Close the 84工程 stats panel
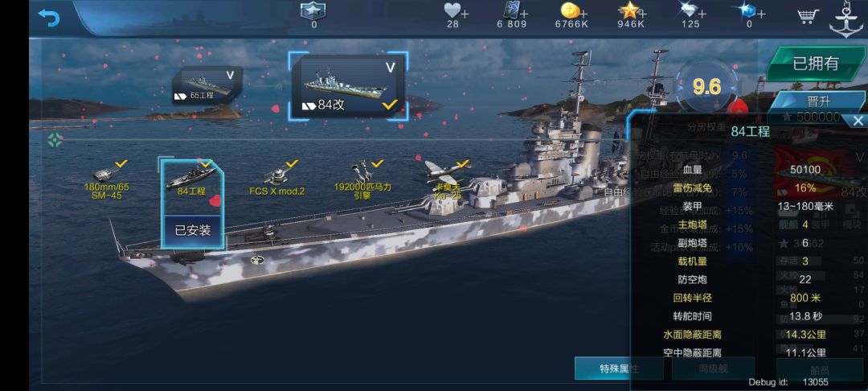 [858, 121]
